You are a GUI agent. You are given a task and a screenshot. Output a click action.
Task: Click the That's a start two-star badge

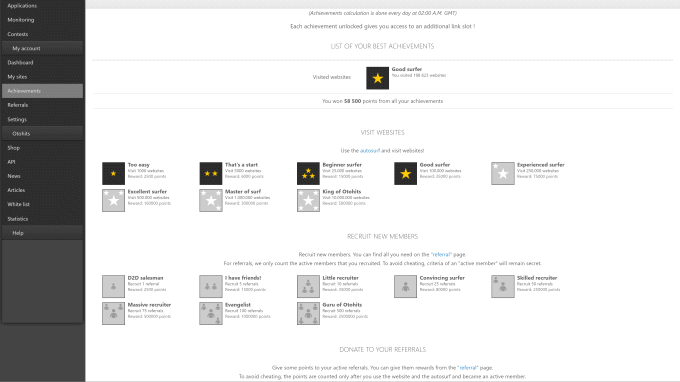tap(211, 173)
